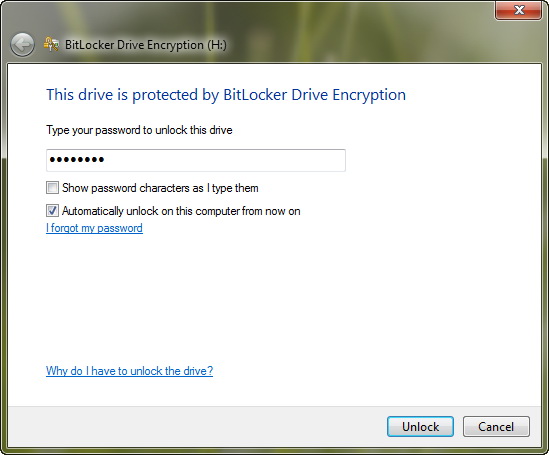Click the BitLocker keys icon in title bar
The image size is (549, 455).
[51, 44]
